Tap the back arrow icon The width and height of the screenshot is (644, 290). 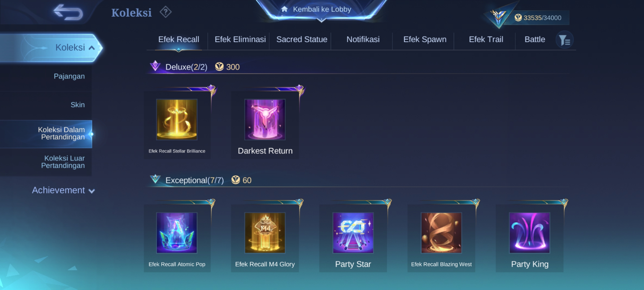point(68,12)
